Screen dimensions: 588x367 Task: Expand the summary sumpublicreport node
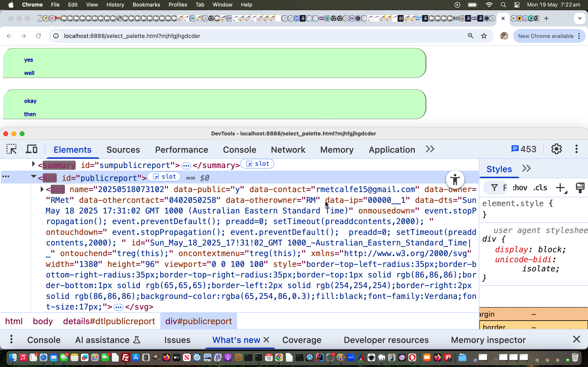coord(33,164)
